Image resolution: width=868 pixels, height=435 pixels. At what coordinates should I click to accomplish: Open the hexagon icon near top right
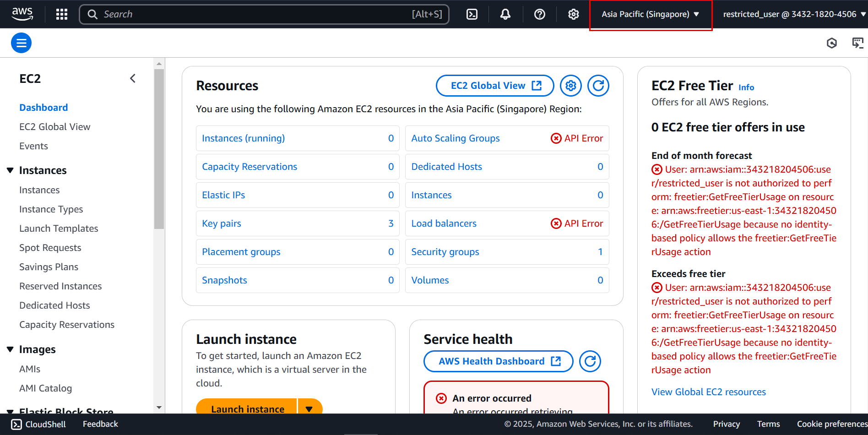click(832, 43)
